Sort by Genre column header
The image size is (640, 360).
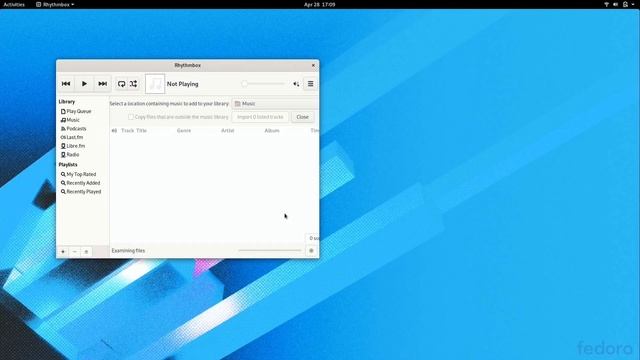point(184,131)
